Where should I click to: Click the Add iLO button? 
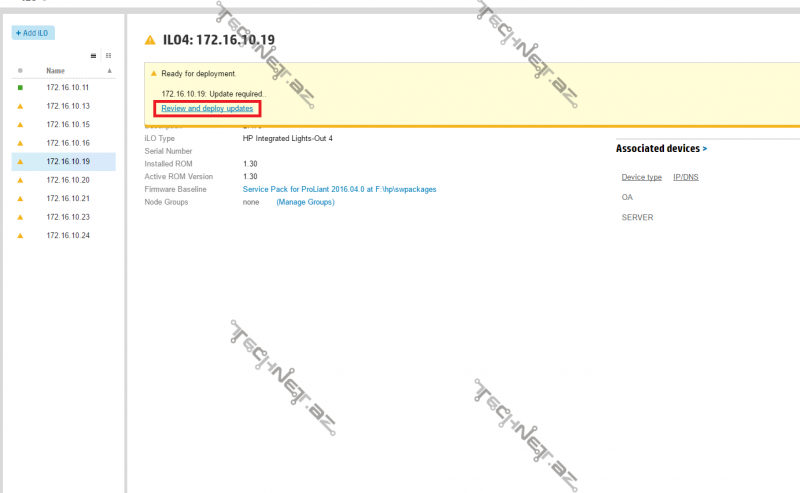pyautogui.click(x=33, y=33)
